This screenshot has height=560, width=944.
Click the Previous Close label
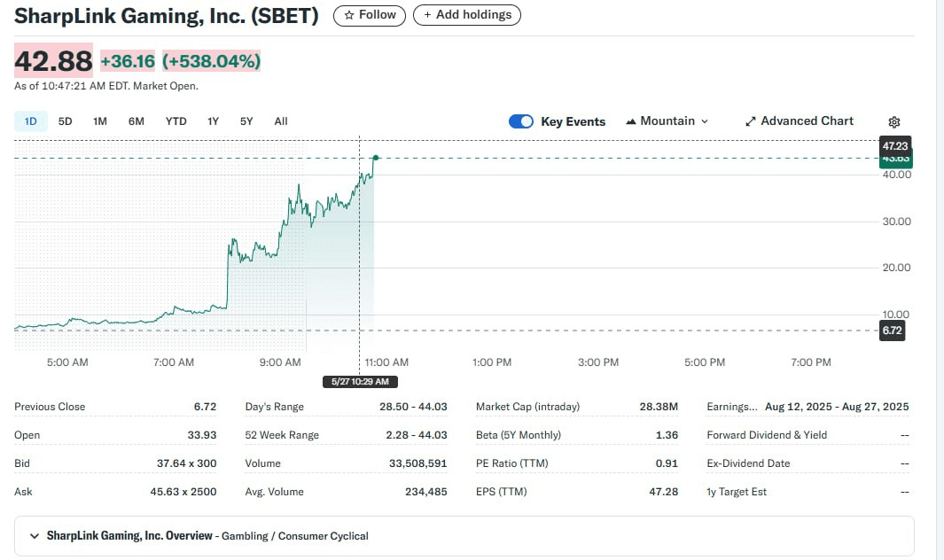click(x=50, y=407)
